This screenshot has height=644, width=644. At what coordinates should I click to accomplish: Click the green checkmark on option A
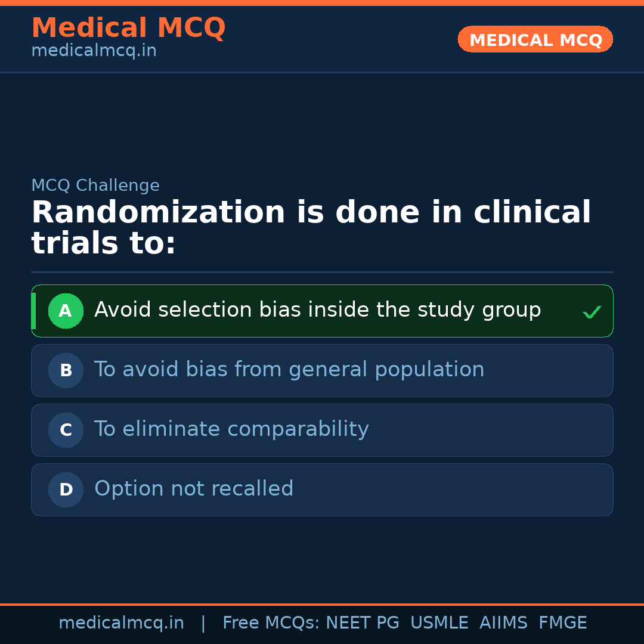592,312
